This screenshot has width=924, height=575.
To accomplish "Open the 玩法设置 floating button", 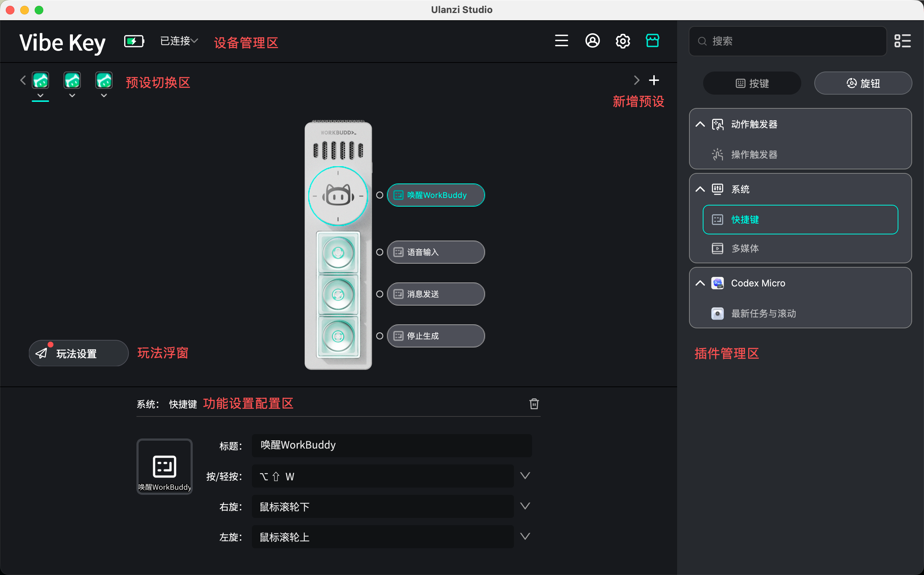I will click(79, 353).
